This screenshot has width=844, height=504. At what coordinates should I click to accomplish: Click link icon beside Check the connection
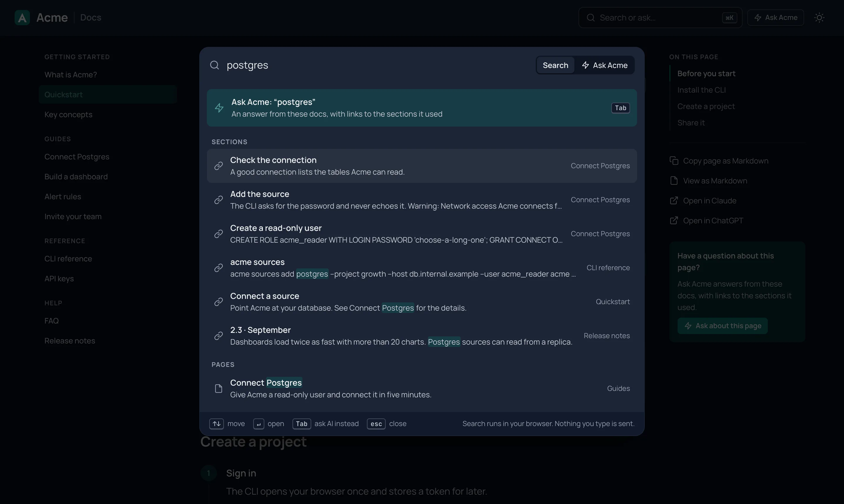(x=218, y=166)
